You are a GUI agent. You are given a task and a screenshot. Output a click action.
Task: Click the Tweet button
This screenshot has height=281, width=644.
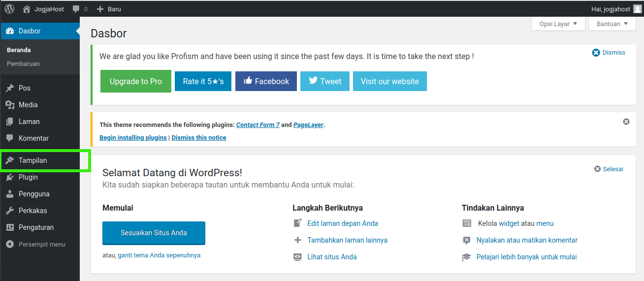point(325,81)
